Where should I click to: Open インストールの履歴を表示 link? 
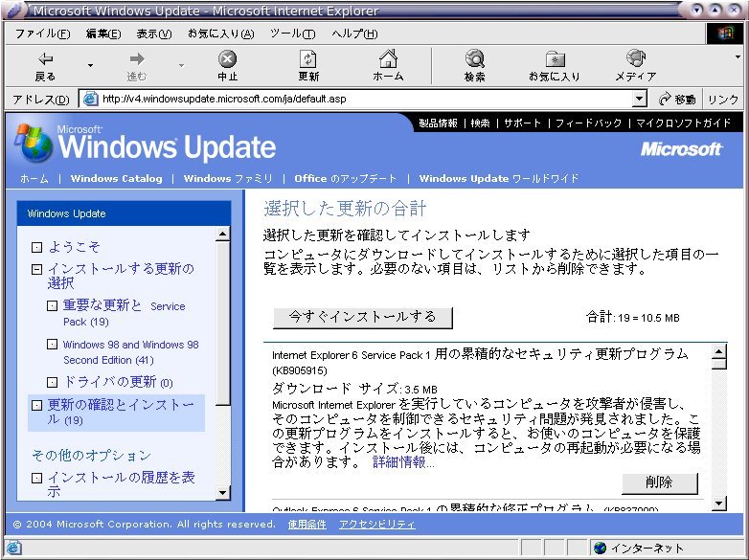coord(121,484)
